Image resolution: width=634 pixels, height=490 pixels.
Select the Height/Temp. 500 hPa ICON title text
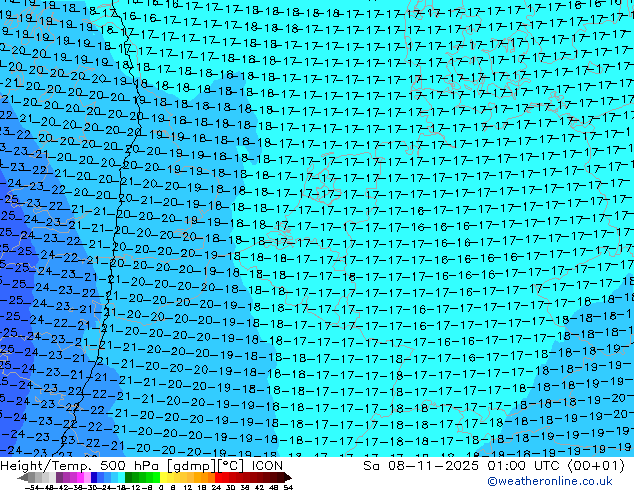coord(142,466)
